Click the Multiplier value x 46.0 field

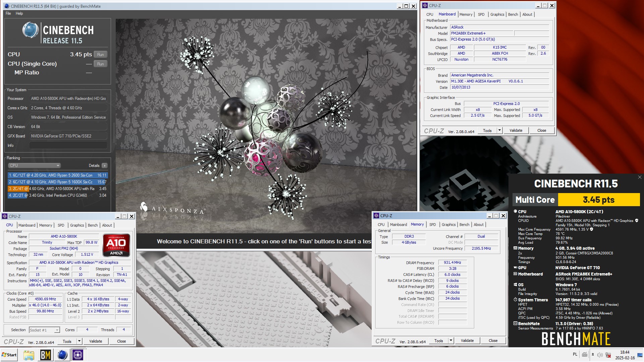tap(45, 305)
